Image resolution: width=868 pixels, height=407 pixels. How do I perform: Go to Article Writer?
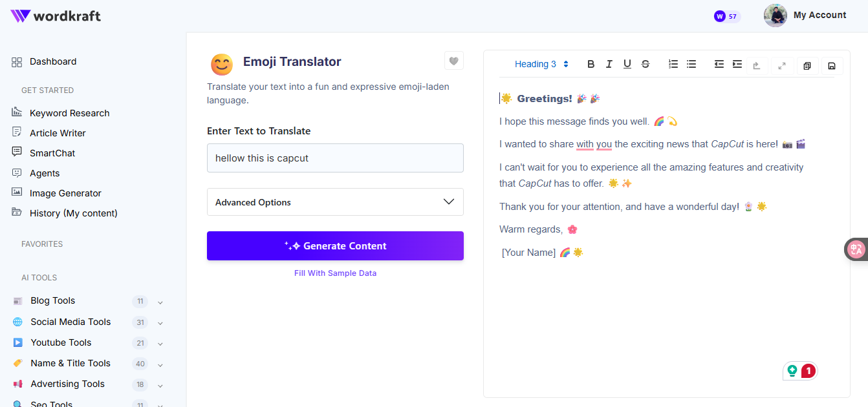pyautogui.click(x=58, y=133)
